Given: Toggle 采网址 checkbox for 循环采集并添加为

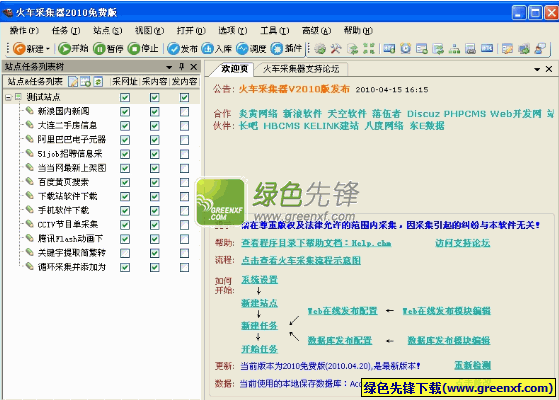Looking at the screenshot, I should tap(125, 267).
